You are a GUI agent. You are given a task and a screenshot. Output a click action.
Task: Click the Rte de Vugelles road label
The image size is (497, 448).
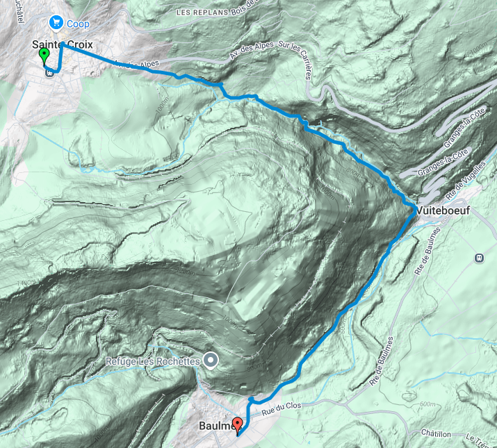(x=466, y=181)
